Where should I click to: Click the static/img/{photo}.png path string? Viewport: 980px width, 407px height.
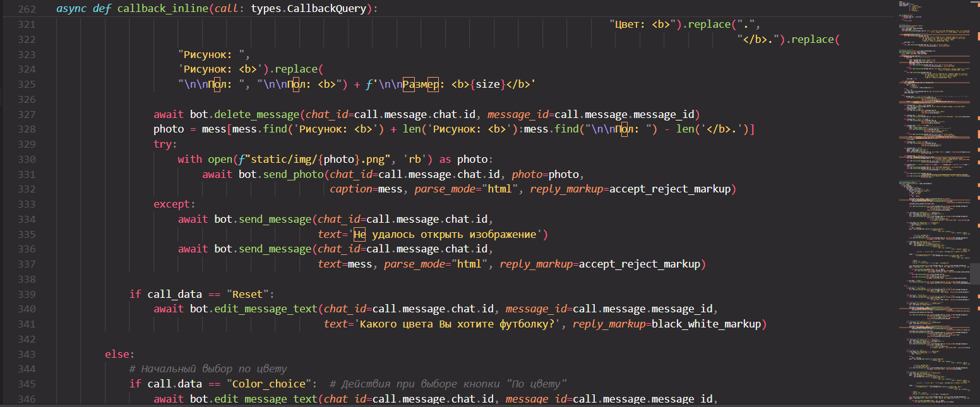[315, 160]
